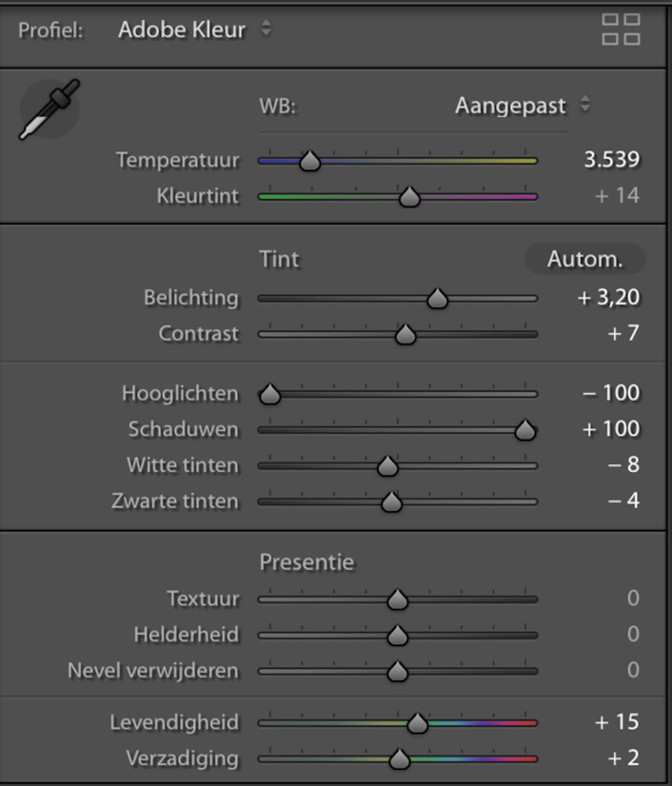Screen dimensions: 672x786
Task: Click the Belichting slider handle
Action: (437, 299)
